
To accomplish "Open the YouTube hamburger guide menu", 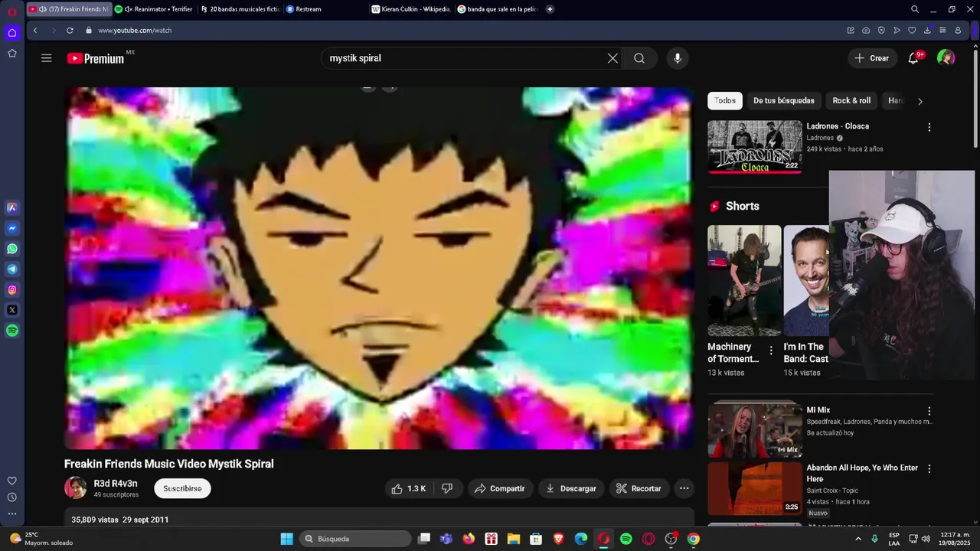I will pos(47,58).
